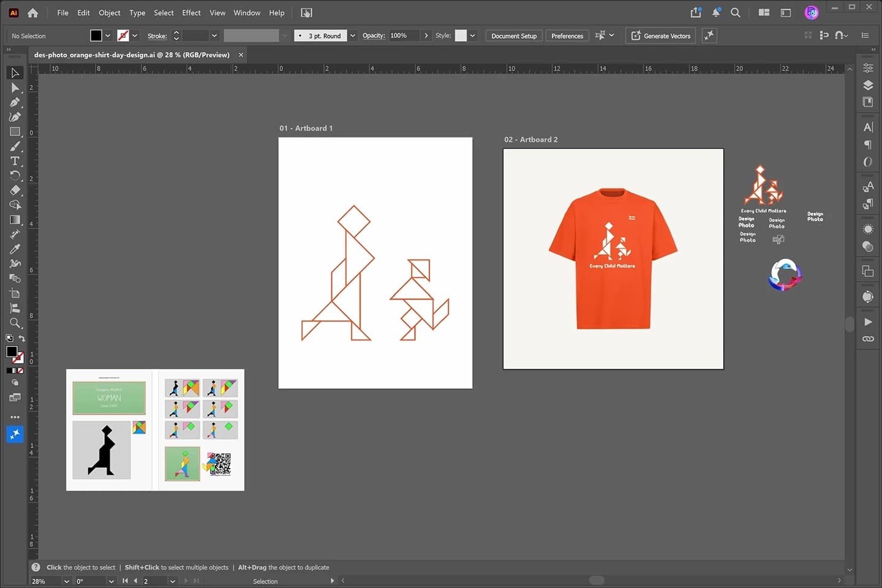Swap fill and stroke colors
This screenshot has height=588, width=882.
click(21, 339)
